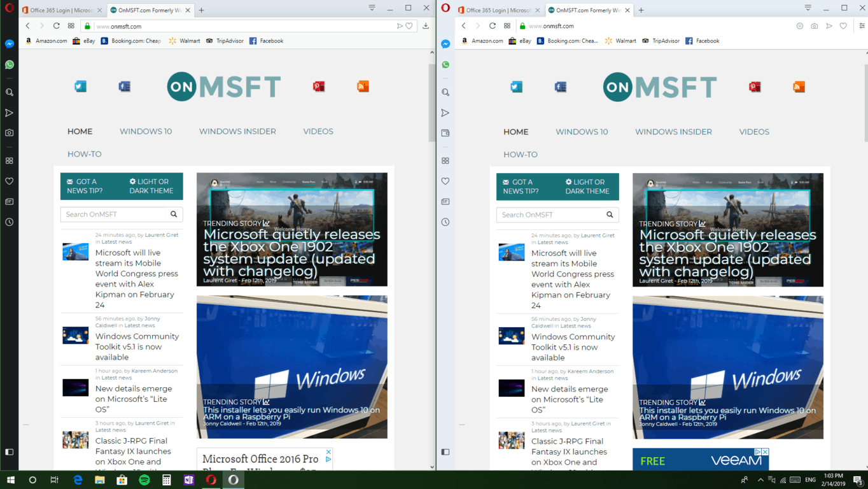
Task: Open TripAdvisor bookmark in right window
Action: (661, 41)
